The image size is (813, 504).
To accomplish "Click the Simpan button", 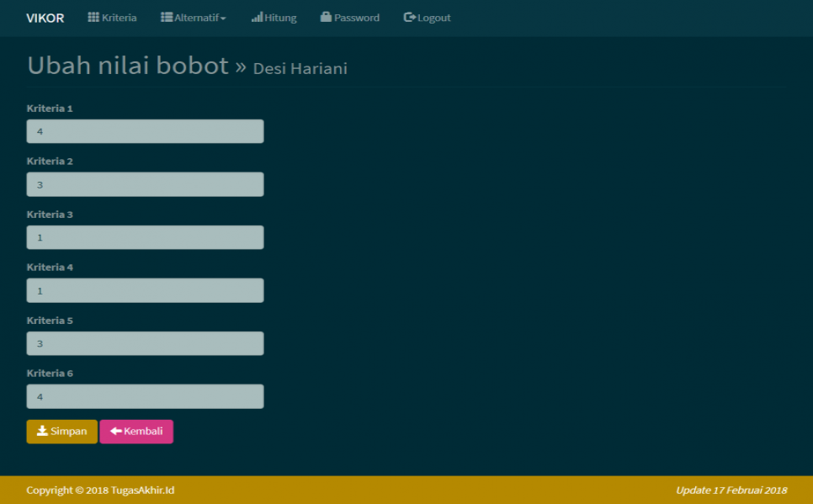I will [61, 431].
